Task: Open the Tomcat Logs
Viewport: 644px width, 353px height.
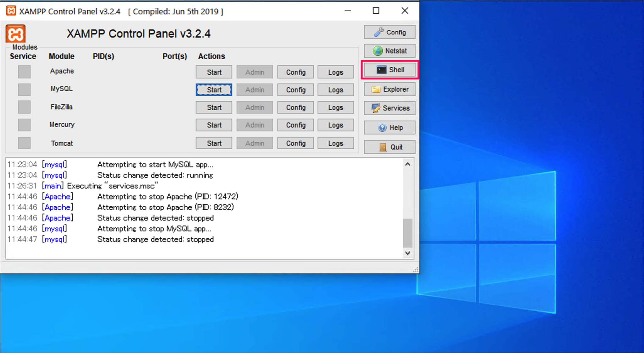Action: click(x=335, y=143)
